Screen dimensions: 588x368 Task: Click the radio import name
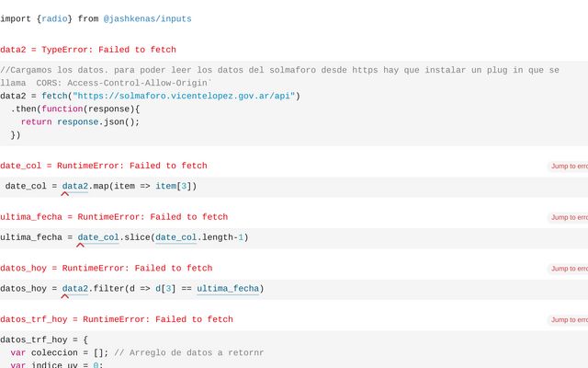pyautogui.click(x=53, y=18)
